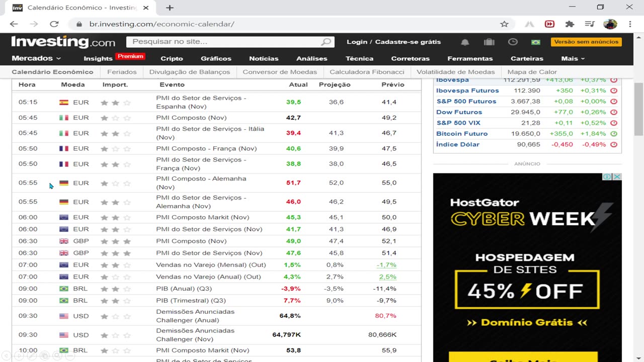Open notifications bell icon
This screenshot has height=362, width=644.
[465, 42]
